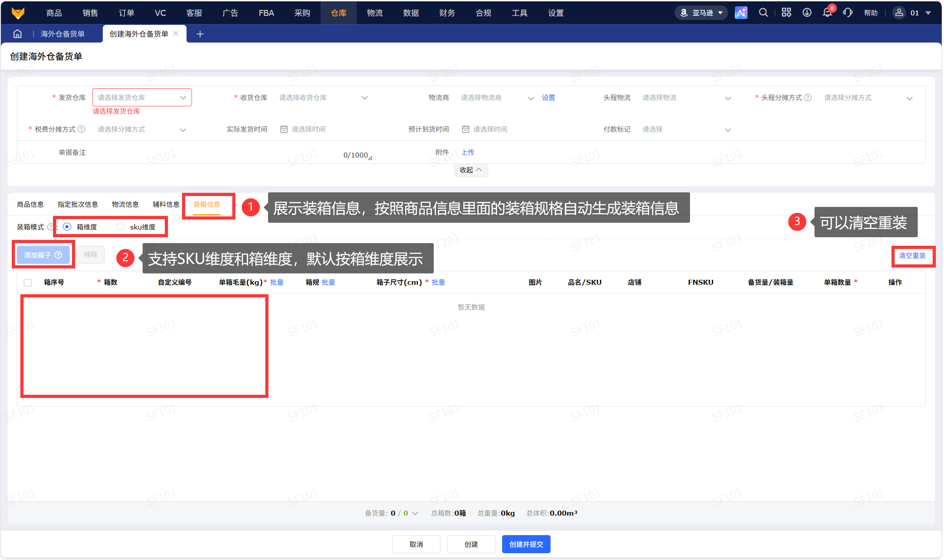Switch to the 物流信息 tab
Image resolution: width=944 pixels, height=560 pixels.
[x=125, y=204]
